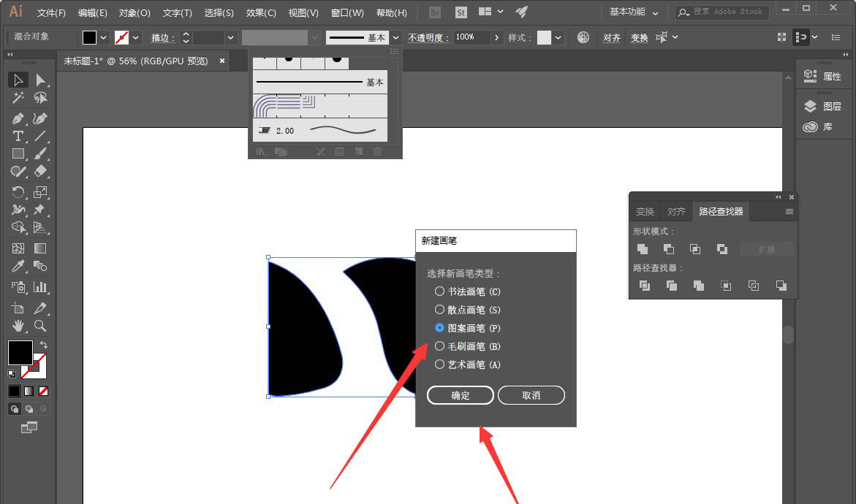Select the Pen tool in toolbar

coord(18,118)
